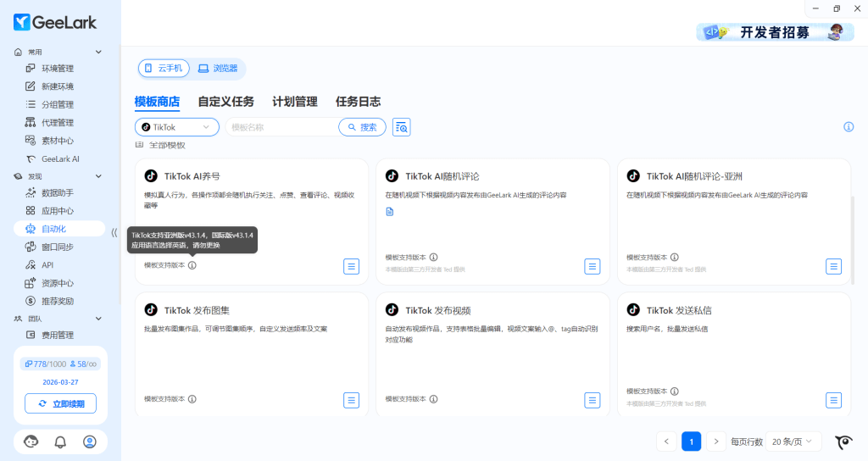Screen dimensions: 868x461
Task: Collapse the sidebar with the double-chevron icon
Action: tap(114, 232)
